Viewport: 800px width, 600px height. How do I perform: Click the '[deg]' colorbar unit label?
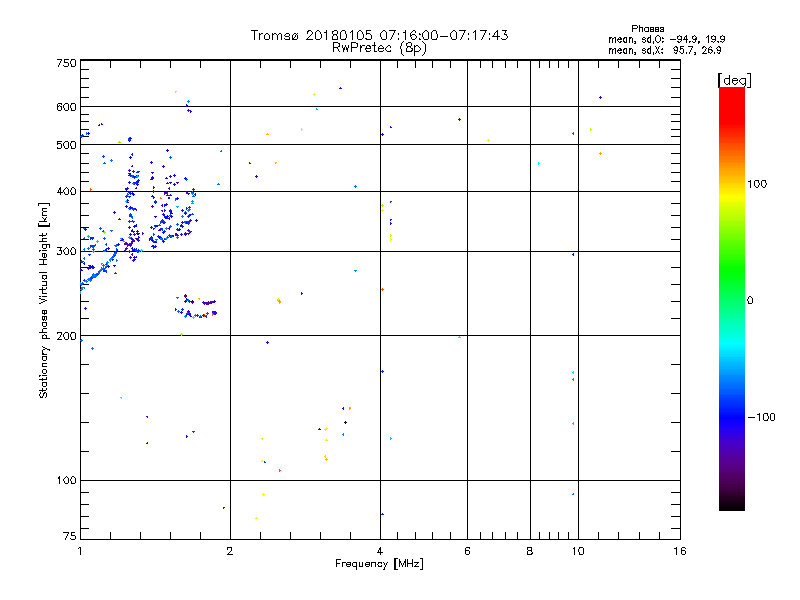click(734, 80)
